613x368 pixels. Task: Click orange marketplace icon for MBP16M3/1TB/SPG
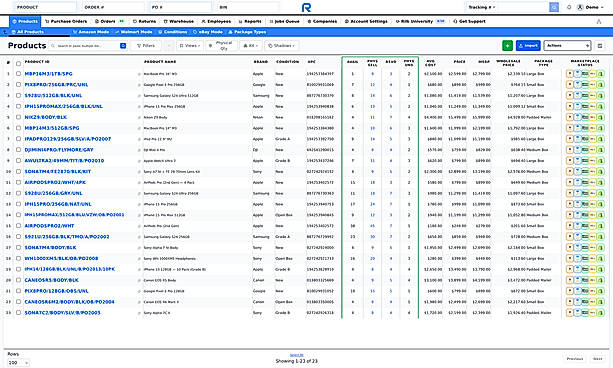569,74
